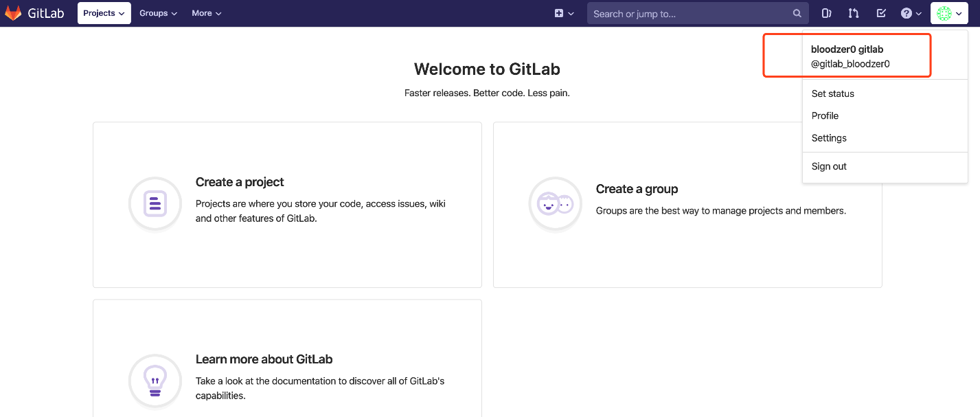Expand the Groups menu
The width and height of the screenshot is (980, 417).
tap(158, 13)
